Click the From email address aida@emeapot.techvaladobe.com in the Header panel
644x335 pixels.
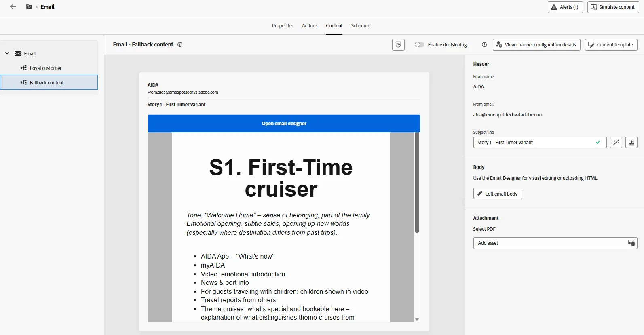click(508, 115)
